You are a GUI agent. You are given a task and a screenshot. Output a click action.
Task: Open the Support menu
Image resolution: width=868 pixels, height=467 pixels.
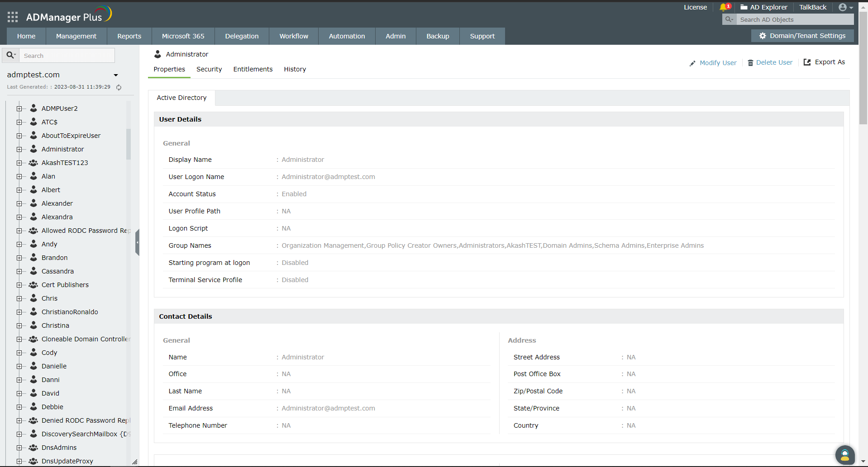pyautogui.click(x=482, y=36)
